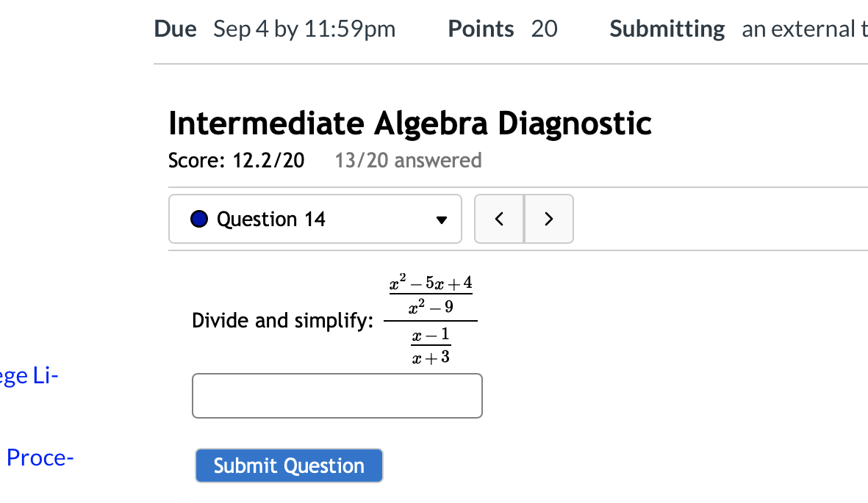
Task: Click the Points 20 label
Action: (503, 29)
